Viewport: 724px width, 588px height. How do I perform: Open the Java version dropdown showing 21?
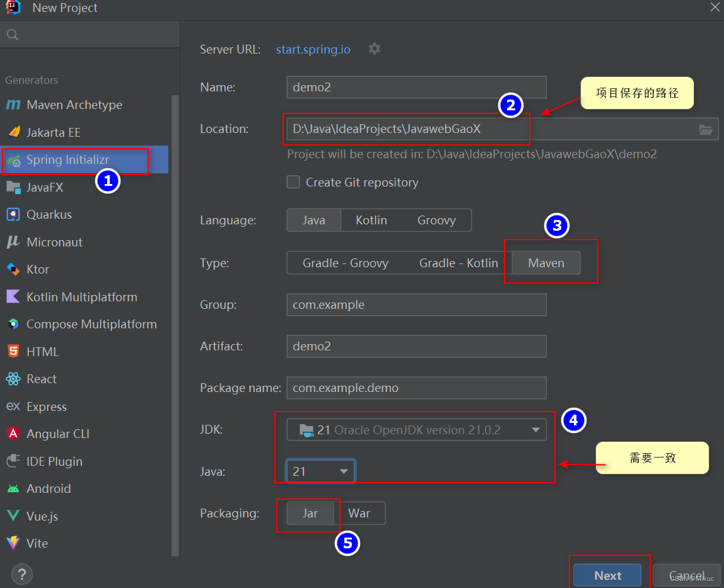pyautogui.click(x=320, y=471)
